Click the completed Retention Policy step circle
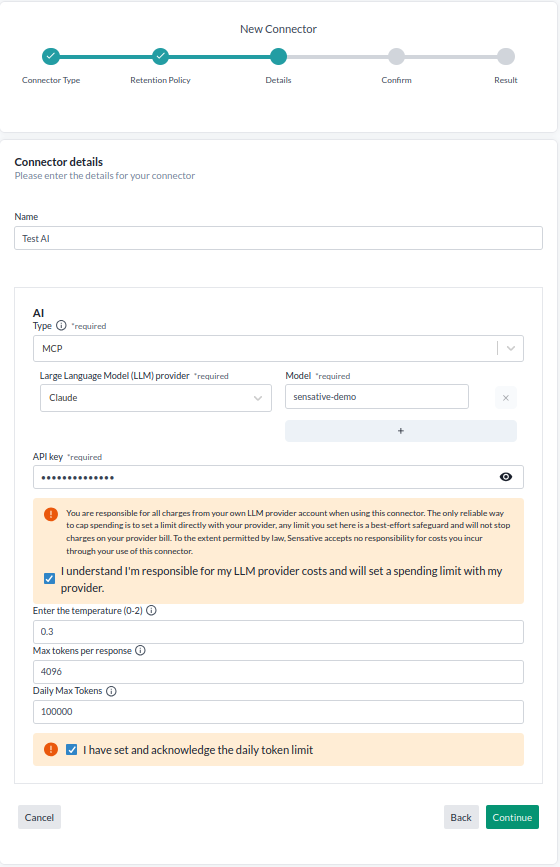 click(x=160, y=56)
